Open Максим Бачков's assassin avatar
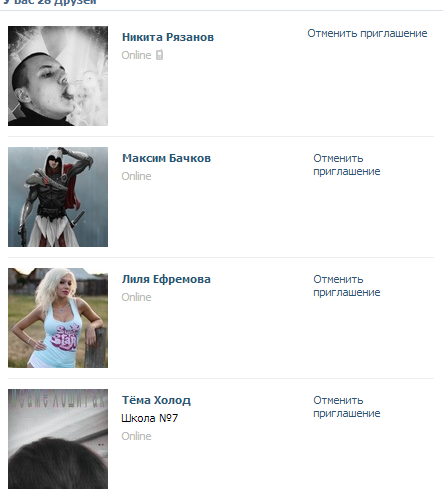 point(58,197)
